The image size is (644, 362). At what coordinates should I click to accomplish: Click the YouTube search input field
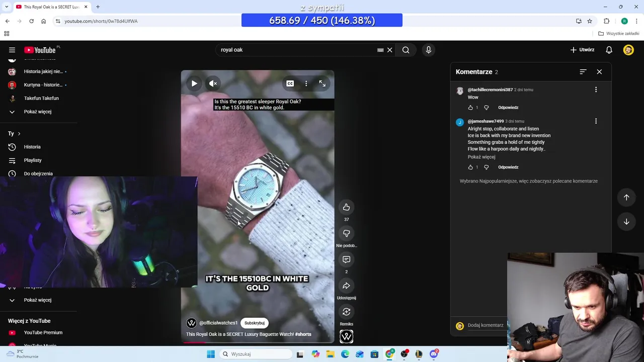(x=297, y=50)
